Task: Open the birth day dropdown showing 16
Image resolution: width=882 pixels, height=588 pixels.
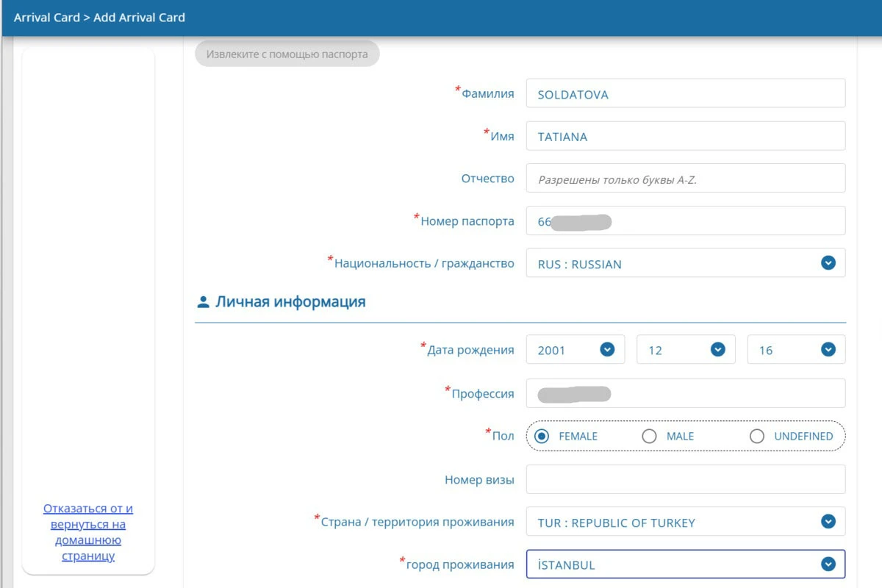Action: pos(797,350)
